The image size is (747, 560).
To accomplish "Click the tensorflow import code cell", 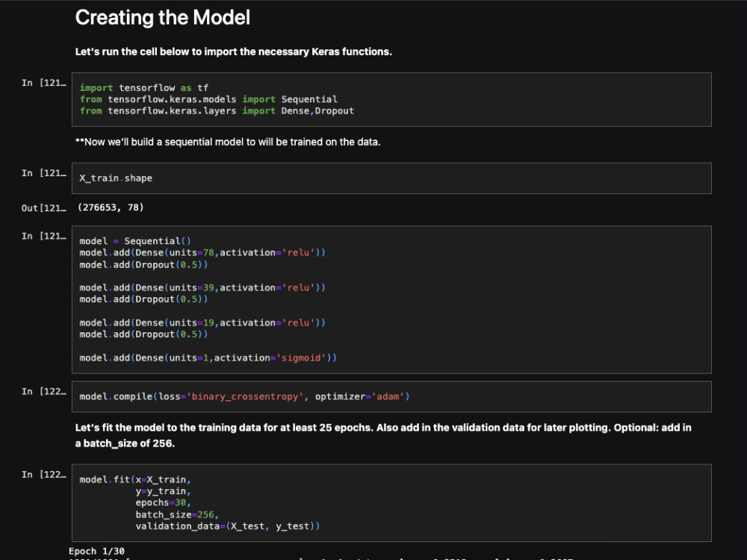I will tap(391, 99).
